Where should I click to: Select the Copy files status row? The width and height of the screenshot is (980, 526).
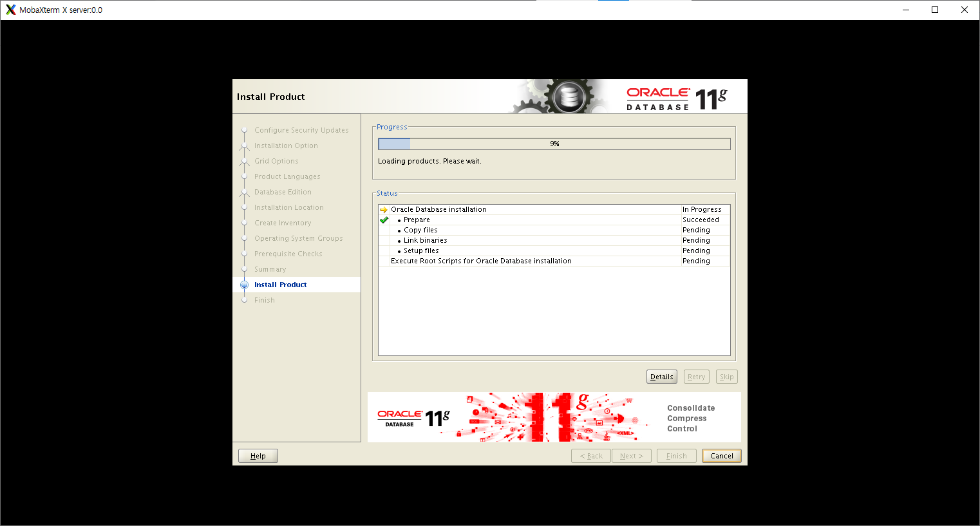554,230
